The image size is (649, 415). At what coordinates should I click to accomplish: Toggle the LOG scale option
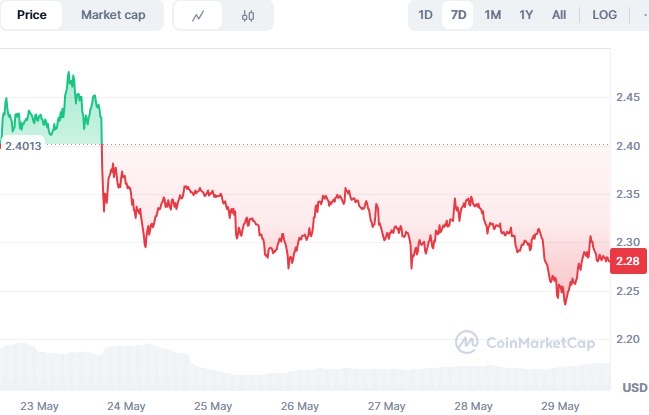point(604,15)
